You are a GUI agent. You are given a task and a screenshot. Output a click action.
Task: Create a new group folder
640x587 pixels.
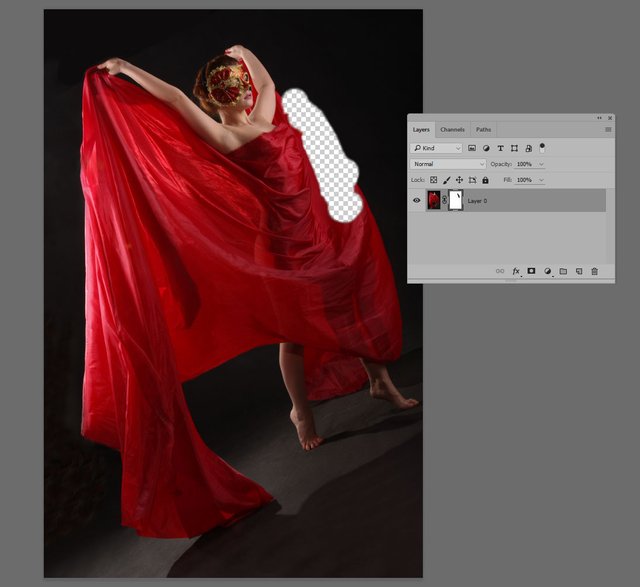[x=563, y=271]
